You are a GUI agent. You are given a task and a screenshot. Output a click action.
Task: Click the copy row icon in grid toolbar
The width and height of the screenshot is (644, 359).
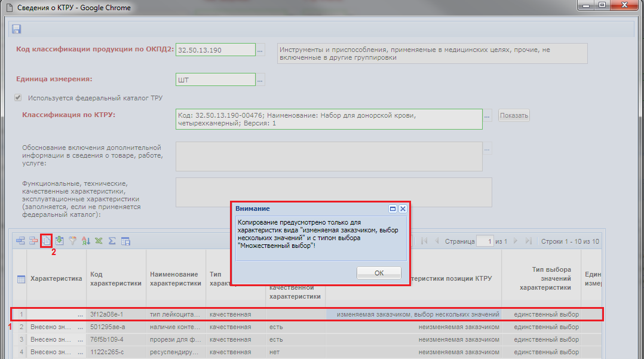(x=47, y=241)
